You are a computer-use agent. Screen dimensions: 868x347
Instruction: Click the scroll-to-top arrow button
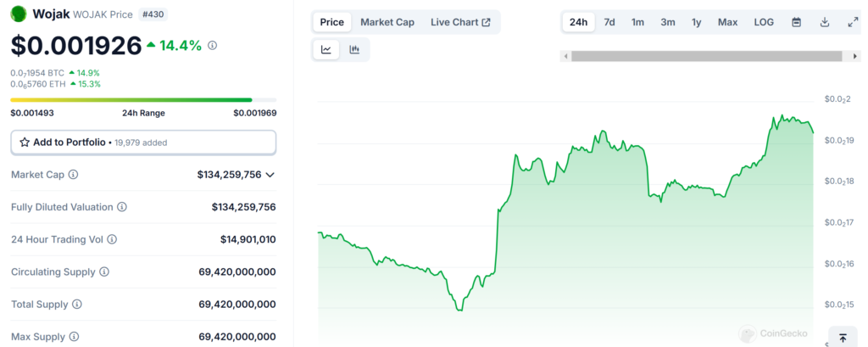[843, 337]
